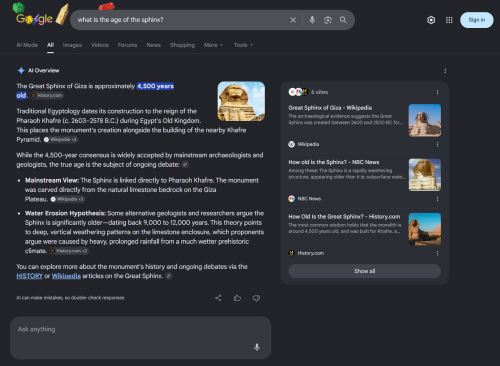Click the AI Overview sparkle icon
Viewport: 500px width, 366px height.
tap(21, 70)
